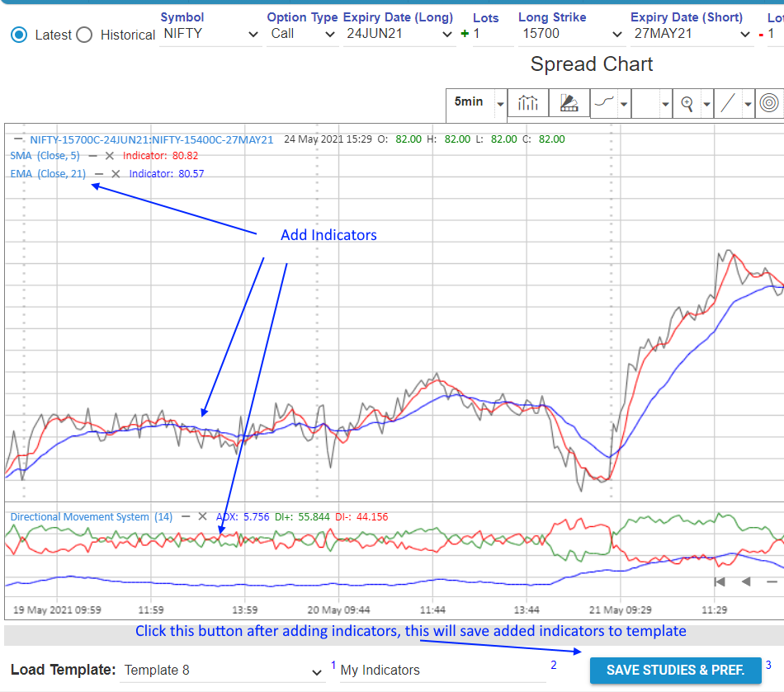Click the 24 May 2021 15:29 timestamp
Viewport: 784px width, 692px height.
coord(328,139)
